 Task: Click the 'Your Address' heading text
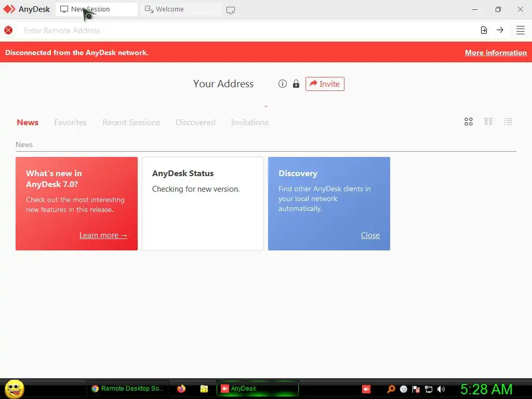[223, 84]
